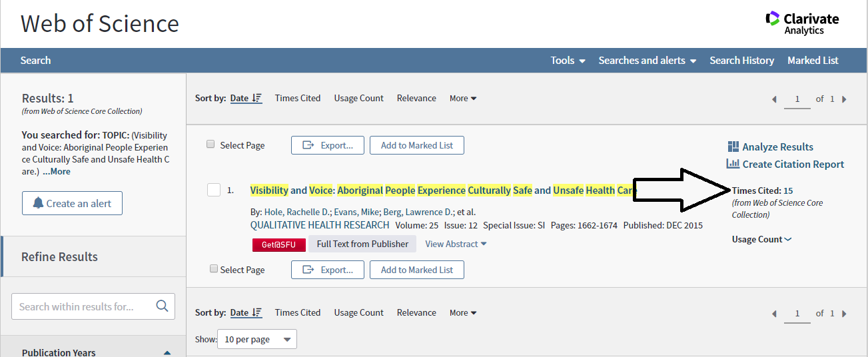Open author Berg, Lawrence D. link
Screen dimensions: 868x357
coord(418,212)
